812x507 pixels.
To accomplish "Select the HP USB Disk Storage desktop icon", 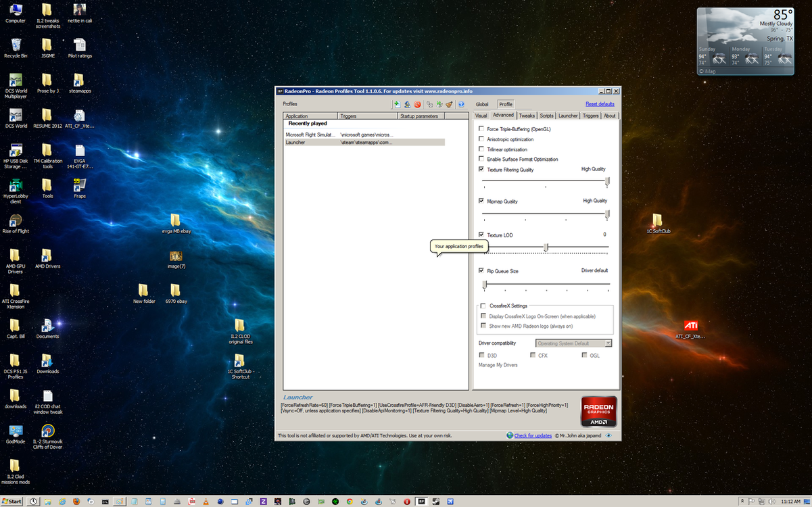I will click(16, 155).
